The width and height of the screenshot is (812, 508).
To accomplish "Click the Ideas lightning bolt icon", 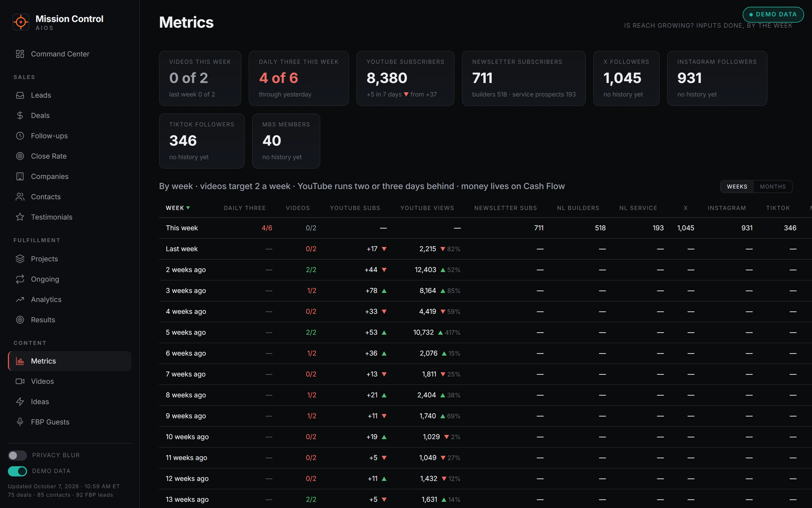I will (20, 402).
